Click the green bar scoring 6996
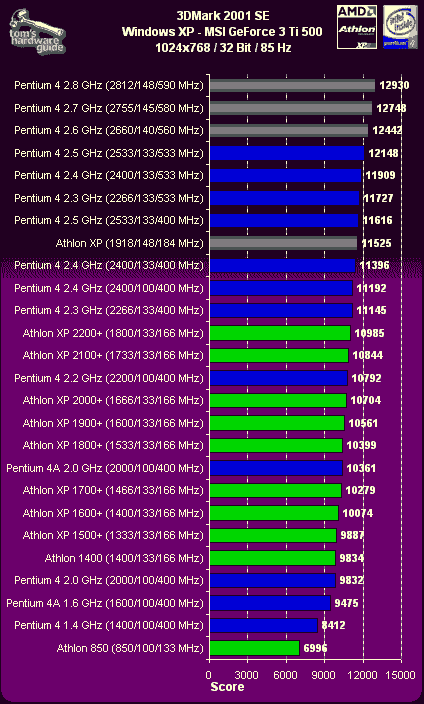424x704 pixels. pos(254,648)
